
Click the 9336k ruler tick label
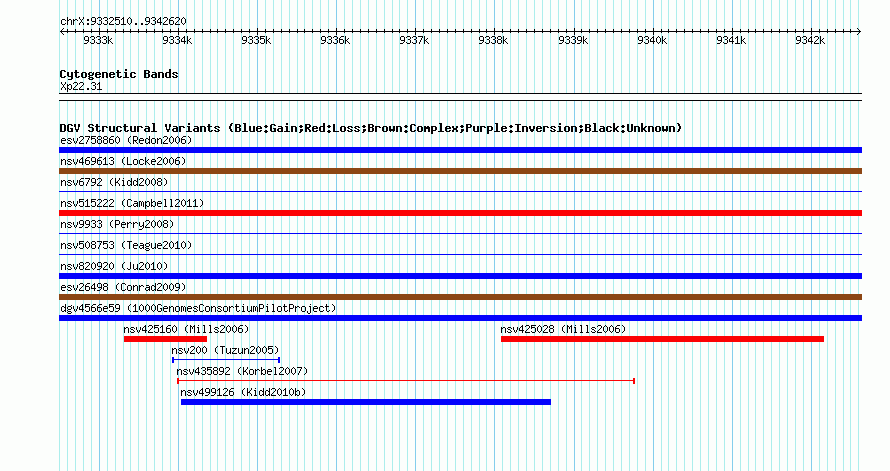pyautogui.click(x=335, y=40)
